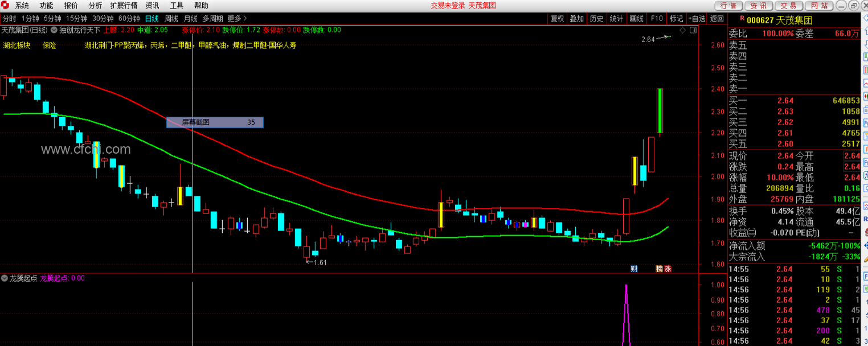The width and height of the screenshot is (868, 346).
Task: Click the 网站 button
Action: [x=819, y=6]
